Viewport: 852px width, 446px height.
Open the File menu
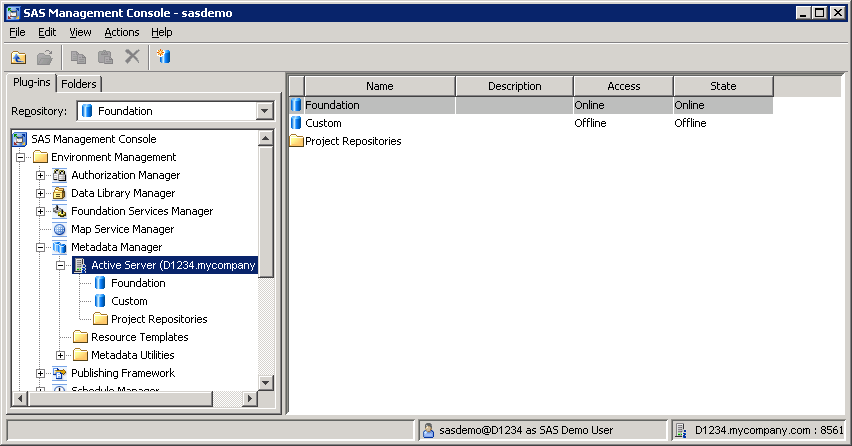pos(17,32)
